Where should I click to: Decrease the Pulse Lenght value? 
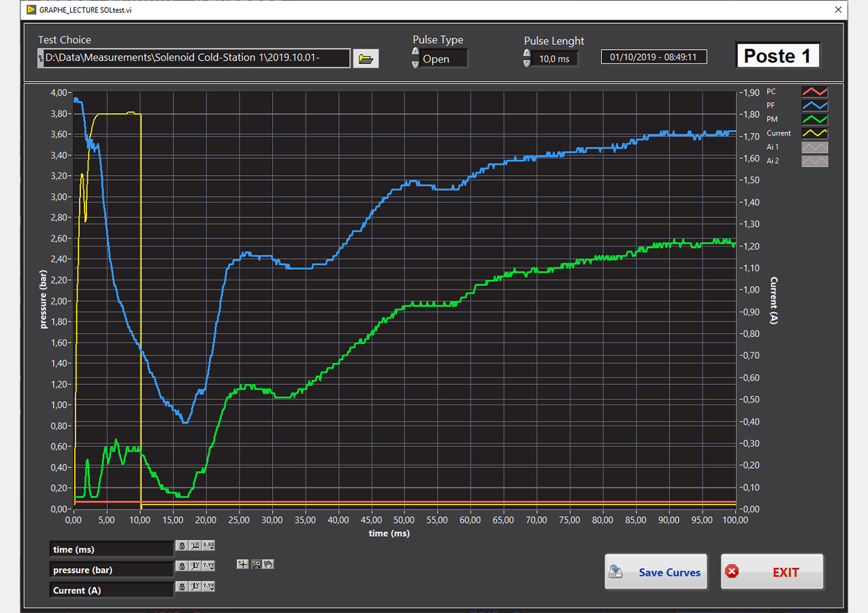pyautogui.click(x=526, y=63)
